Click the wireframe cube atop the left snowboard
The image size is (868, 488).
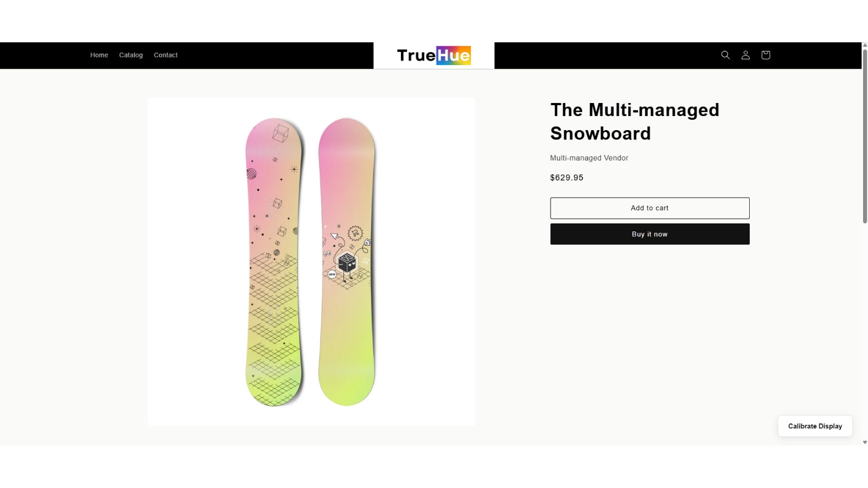(x=280, y=133)
